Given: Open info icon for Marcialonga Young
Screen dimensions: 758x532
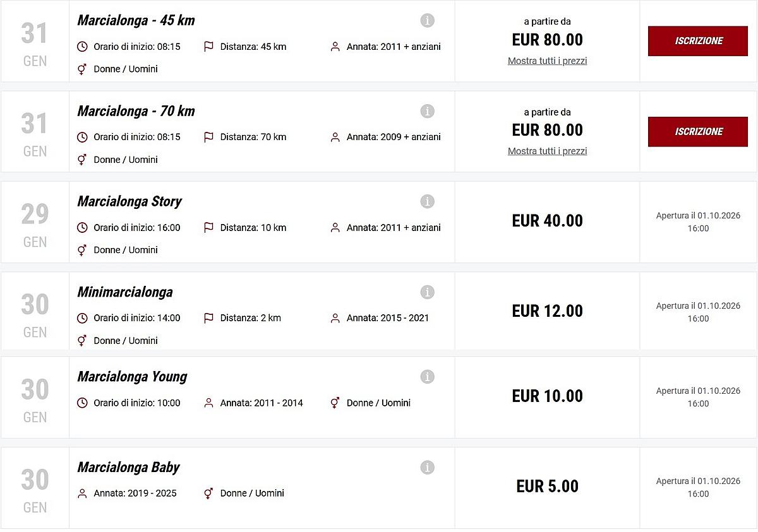Looking at the screenshot, I should [427, 377].
